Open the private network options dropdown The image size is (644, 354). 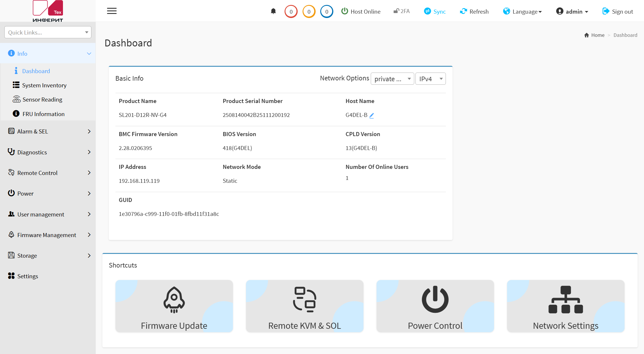[x=392, y=79]
